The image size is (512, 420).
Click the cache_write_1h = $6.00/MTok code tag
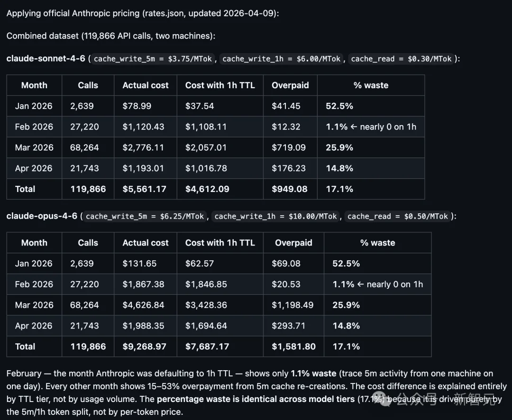(282, 59)
